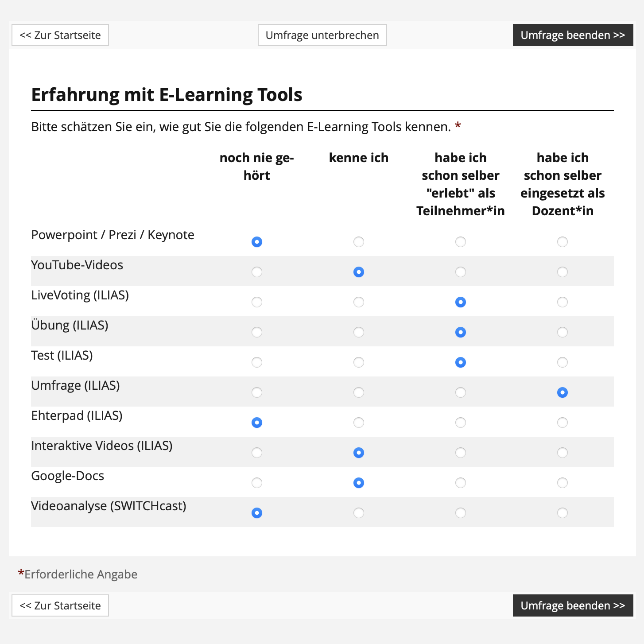The height and width of the screenshot is (644, 644).
Task: Mark Test (ILIAS) as 'noch nie gehört'
Action: pyautogui.click(x=257, y=362)
